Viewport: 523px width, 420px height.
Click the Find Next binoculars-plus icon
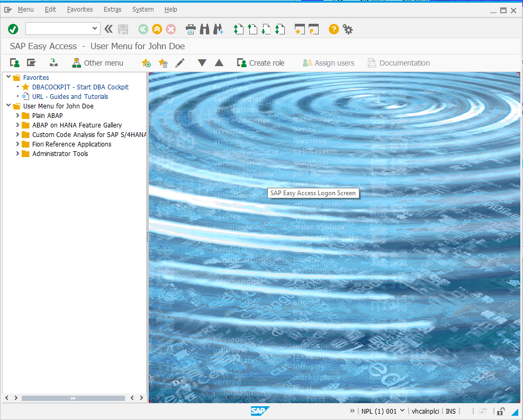coord(218,29)
